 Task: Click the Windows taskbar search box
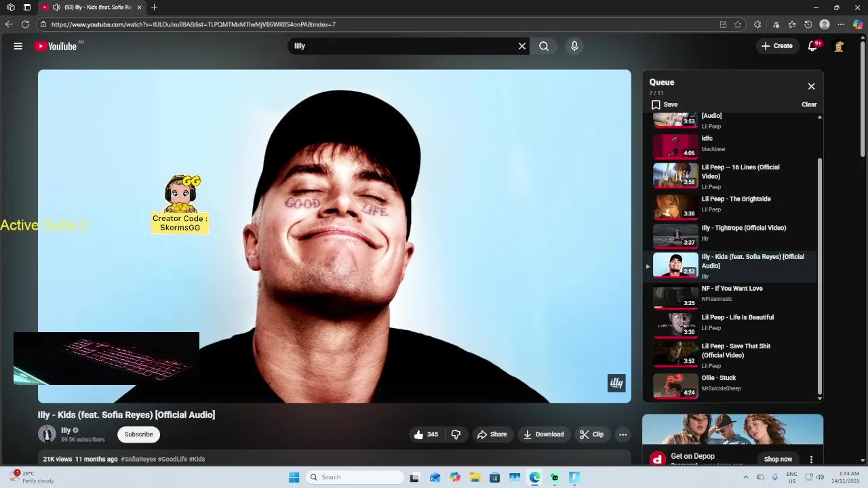[355, 477]
